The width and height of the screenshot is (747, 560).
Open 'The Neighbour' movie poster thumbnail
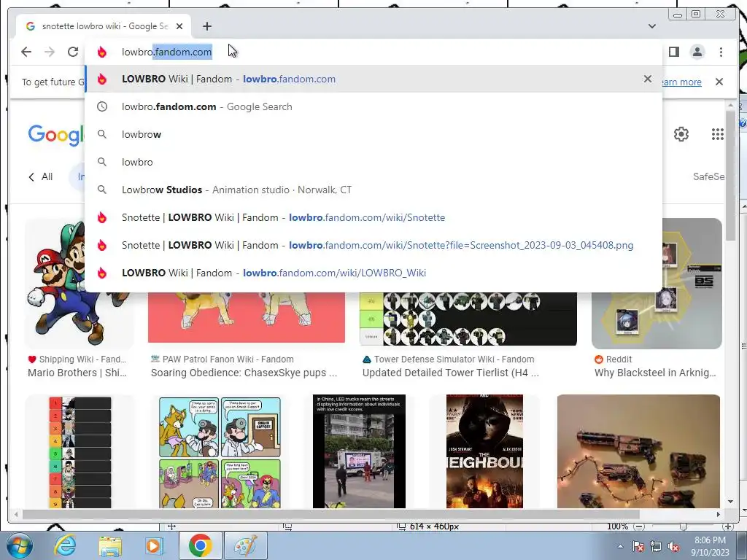pos(484,451)
